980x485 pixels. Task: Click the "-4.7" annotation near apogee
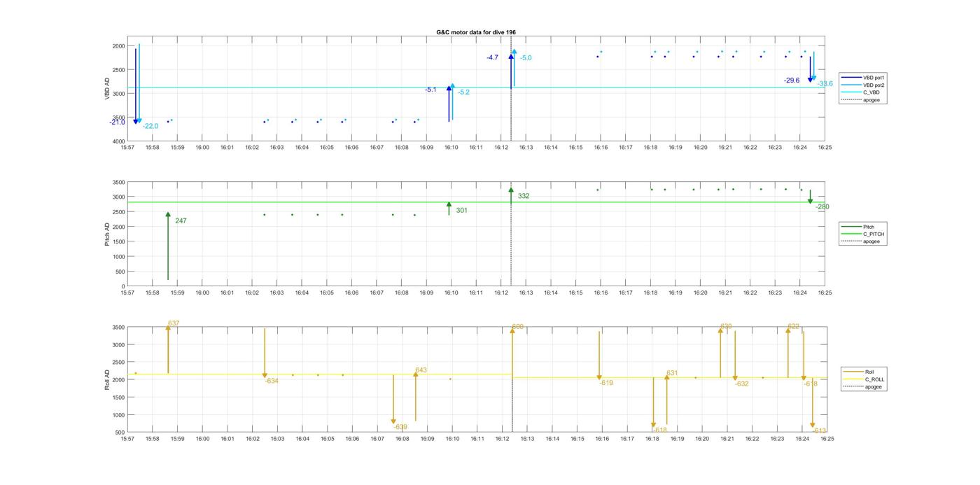click(x=493, y=57)
